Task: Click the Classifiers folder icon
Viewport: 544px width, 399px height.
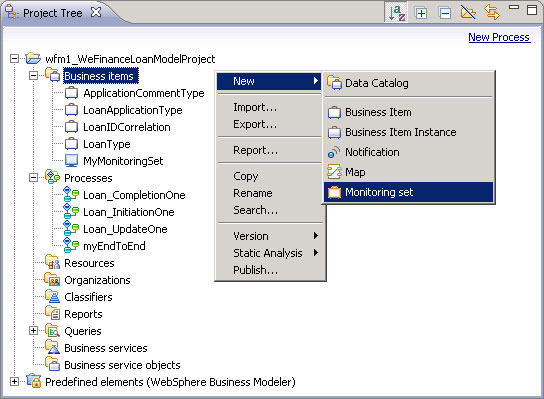Action: (x=52, y=296)
